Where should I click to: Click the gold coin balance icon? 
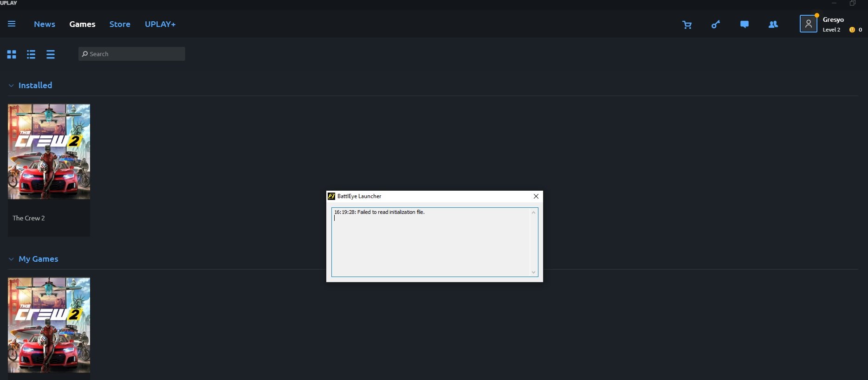click(x=852, y=30)
